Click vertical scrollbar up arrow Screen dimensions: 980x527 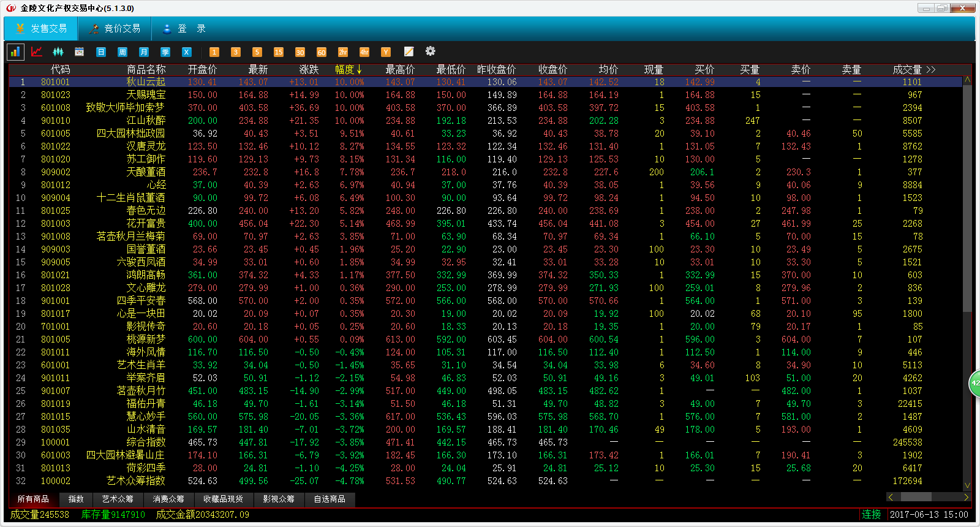[x=967, y=80]
